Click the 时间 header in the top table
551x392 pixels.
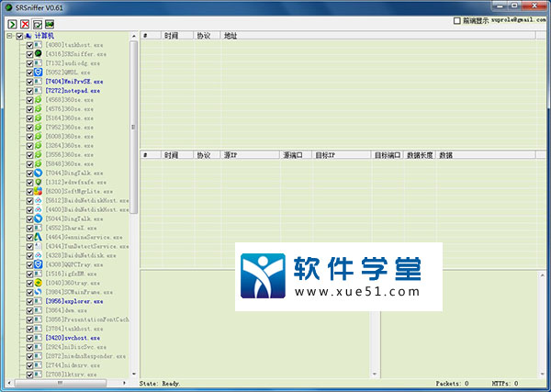[x=177, y=36]
